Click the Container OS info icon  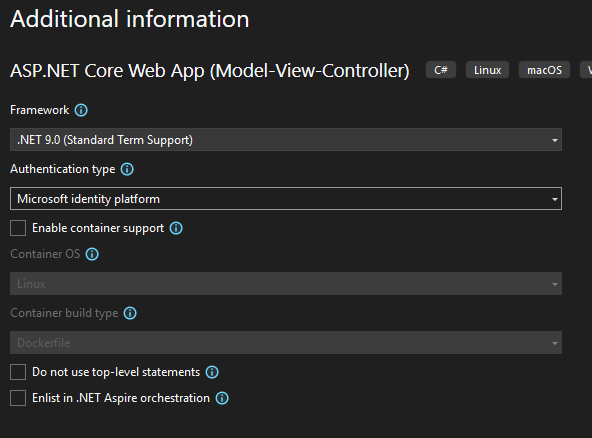coord(92,254)
